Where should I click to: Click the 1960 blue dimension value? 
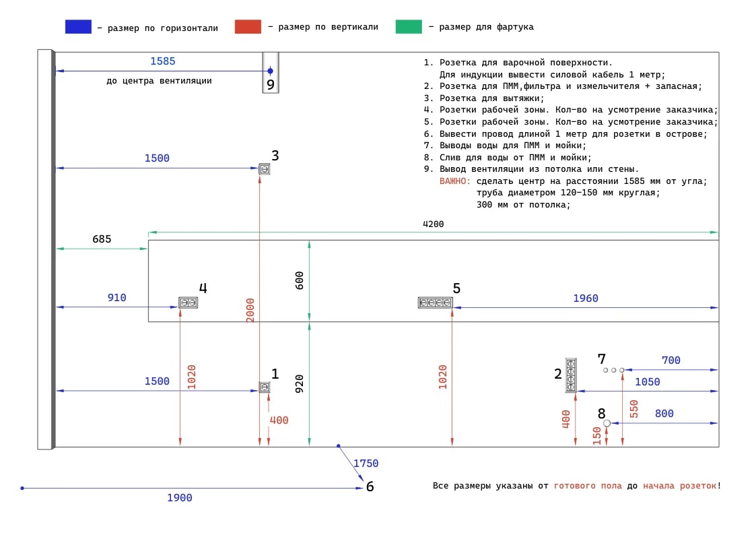click(x=585, y=298)
